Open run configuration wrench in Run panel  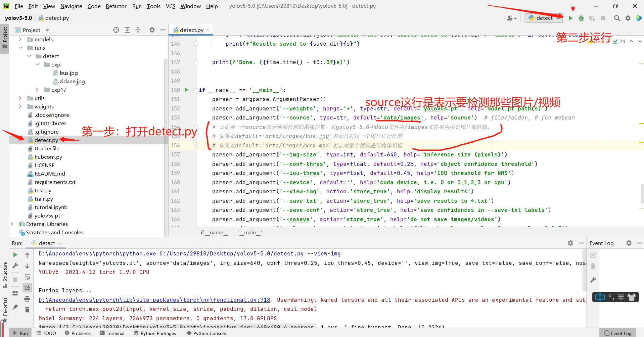(x=15, y=266)
